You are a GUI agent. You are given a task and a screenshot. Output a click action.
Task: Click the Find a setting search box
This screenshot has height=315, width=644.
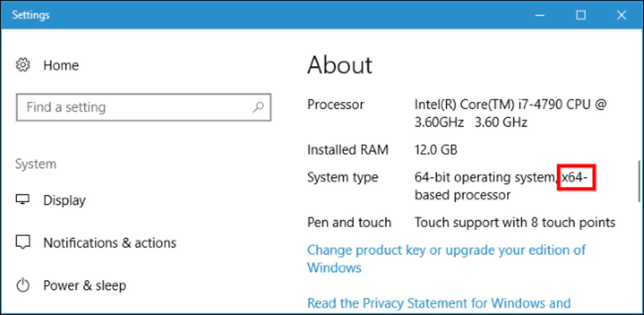(144, 107)
